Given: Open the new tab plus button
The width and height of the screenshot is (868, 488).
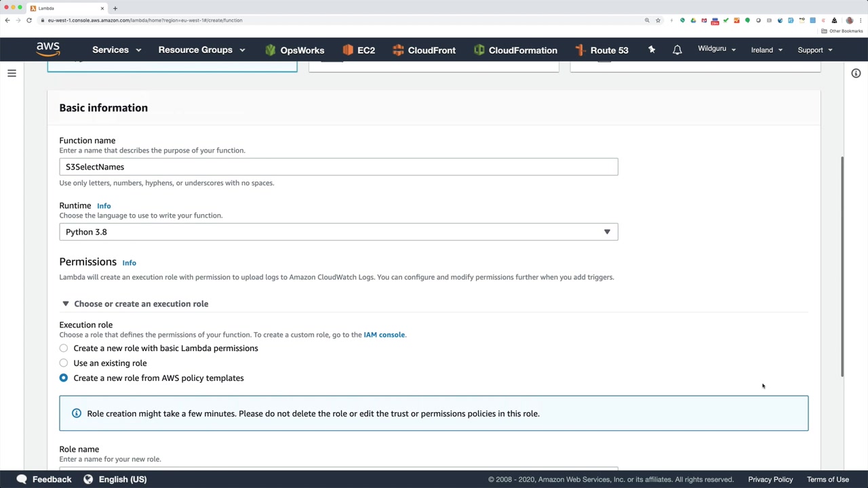Looking at the screenshot, I should point(115,8).
